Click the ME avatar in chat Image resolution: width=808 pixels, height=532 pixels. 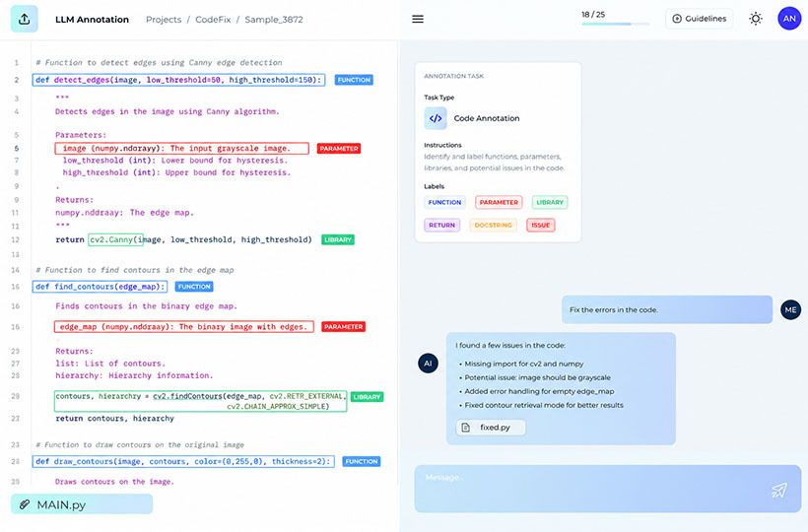(790, 310)
